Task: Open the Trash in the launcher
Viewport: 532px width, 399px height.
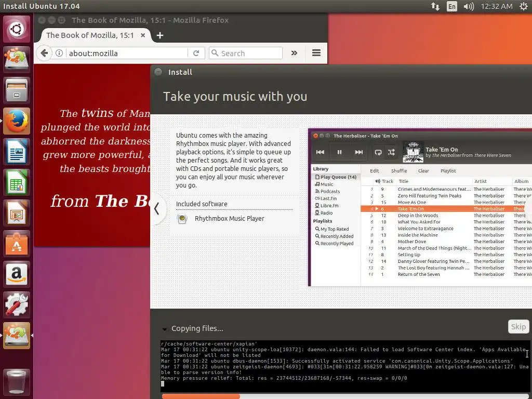Action: [16, 382]
